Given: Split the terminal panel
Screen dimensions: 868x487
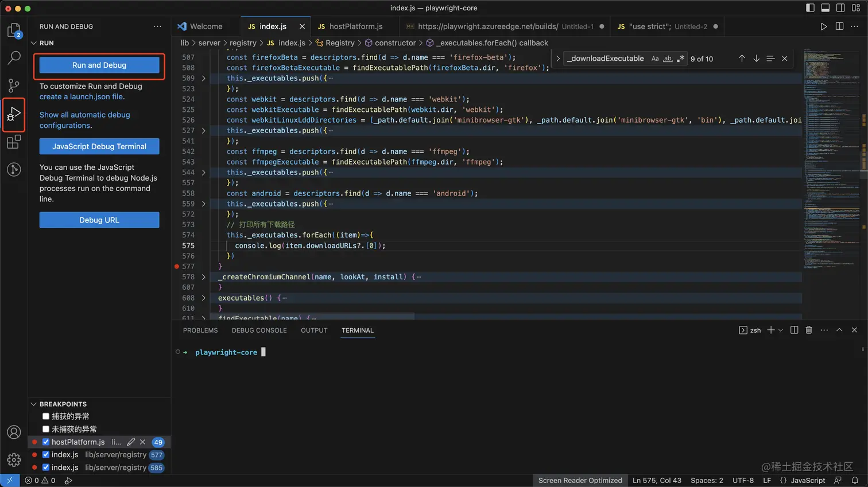Looking at the screenshot, I should [x=795, y=330].
